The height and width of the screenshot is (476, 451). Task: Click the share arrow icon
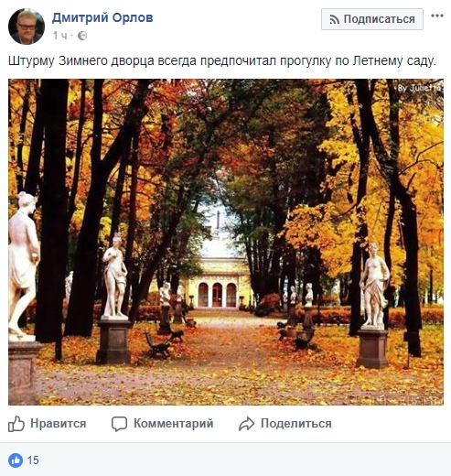(246, 424)
